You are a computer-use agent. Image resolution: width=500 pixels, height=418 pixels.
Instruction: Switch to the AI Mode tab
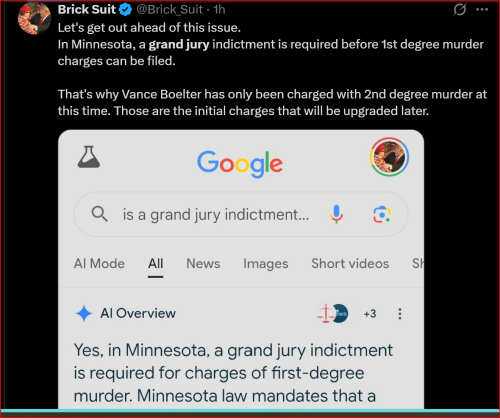[99, 263]
